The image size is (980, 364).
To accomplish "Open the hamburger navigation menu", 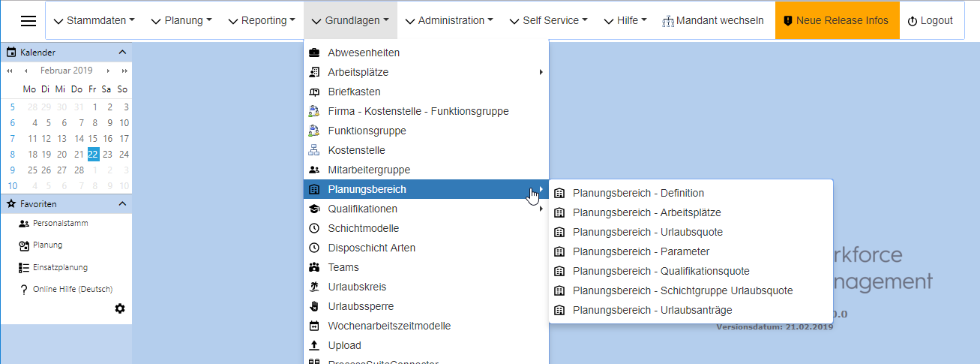I will point(28,21).
